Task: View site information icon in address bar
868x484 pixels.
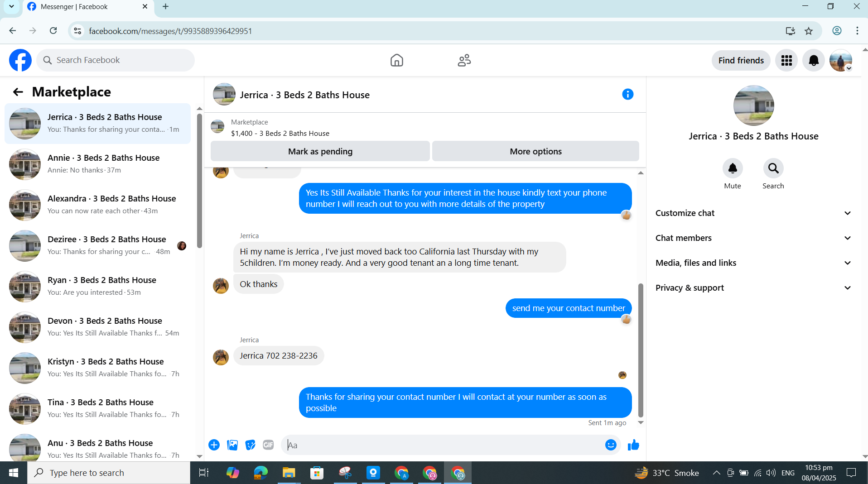Action: point(77,31)
